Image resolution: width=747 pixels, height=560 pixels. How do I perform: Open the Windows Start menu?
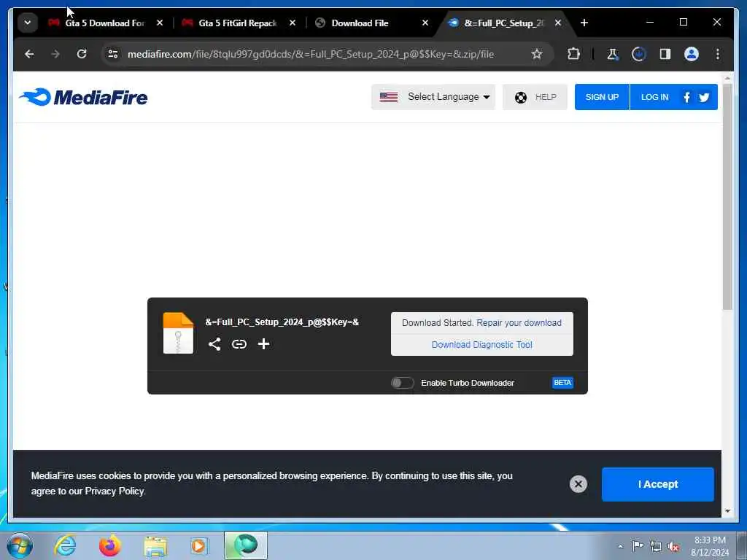(x=19, y=545)
